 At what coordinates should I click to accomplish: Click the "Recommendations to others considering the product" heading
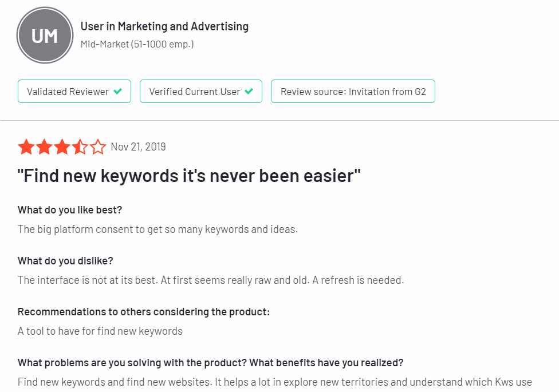click(x=144, y=312)
